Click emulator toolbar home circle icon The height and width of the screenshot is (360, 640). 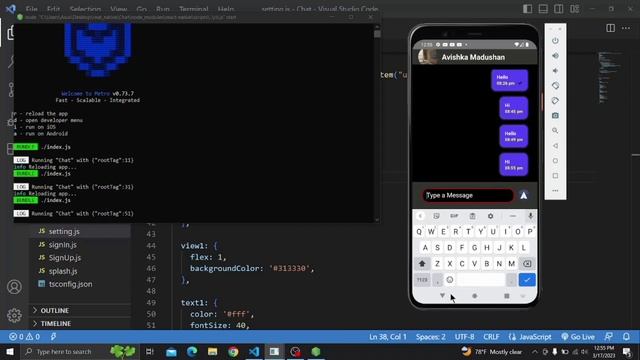pyautogui.click(x=555, y=161)
